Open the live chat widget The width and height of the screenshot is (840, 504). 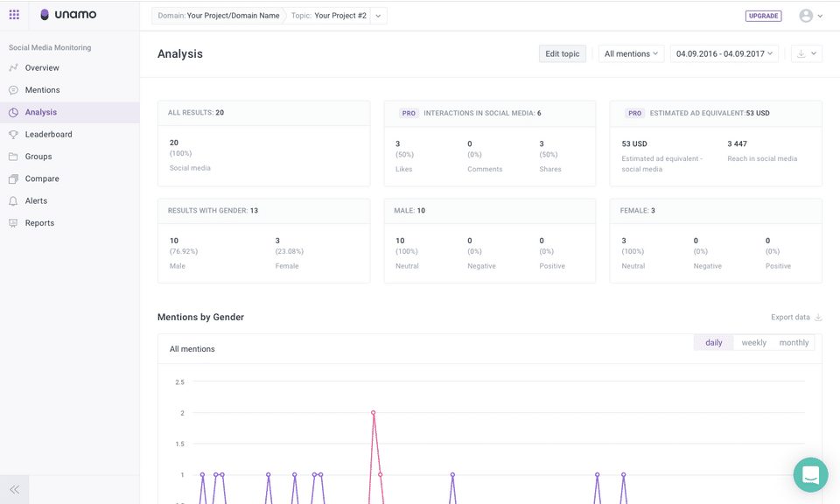click(x=810, y=475)
